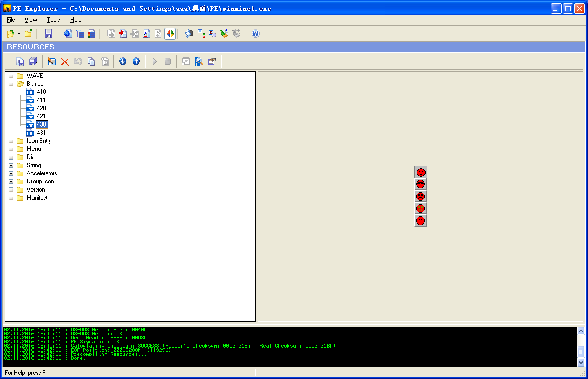Click the play triangle button
This screenshot has height=379, width=588.
154,61
